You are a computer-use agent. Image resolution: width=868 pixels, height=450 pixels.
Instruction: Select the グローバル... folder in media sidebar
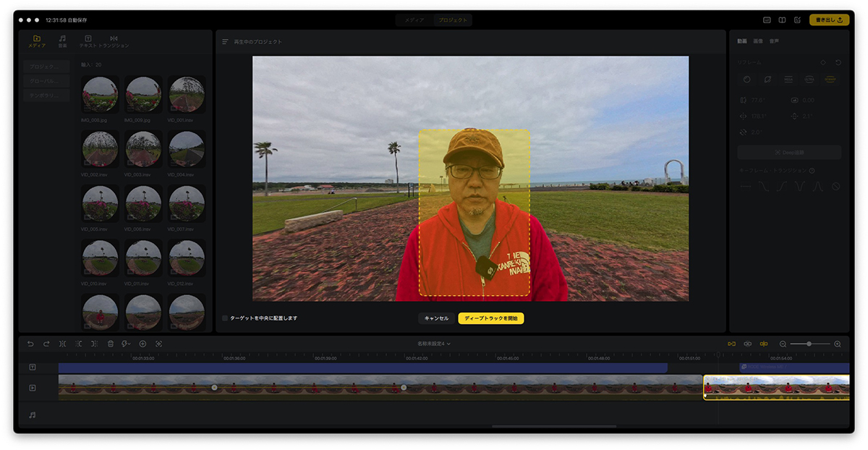click(x=46, y=81)
